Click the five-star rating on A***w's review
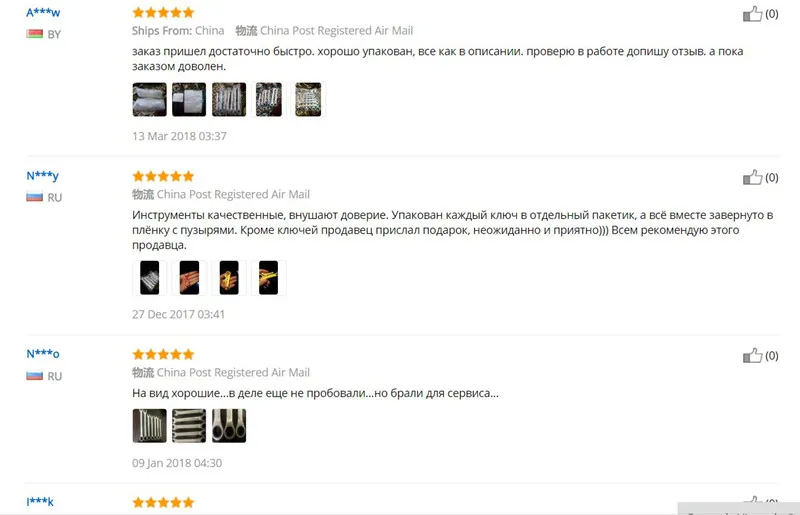 pyautogui.click(x=163, y=12)
